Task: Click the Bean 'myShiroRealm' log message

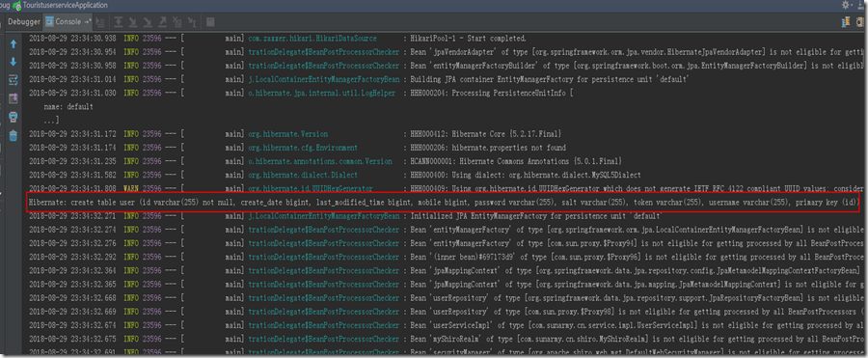Action: point(636,339)
